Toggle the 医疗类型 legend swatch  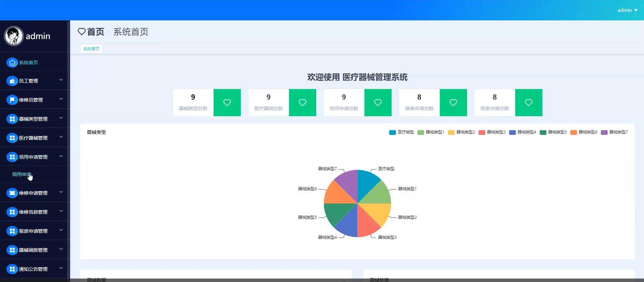(392, 132)
